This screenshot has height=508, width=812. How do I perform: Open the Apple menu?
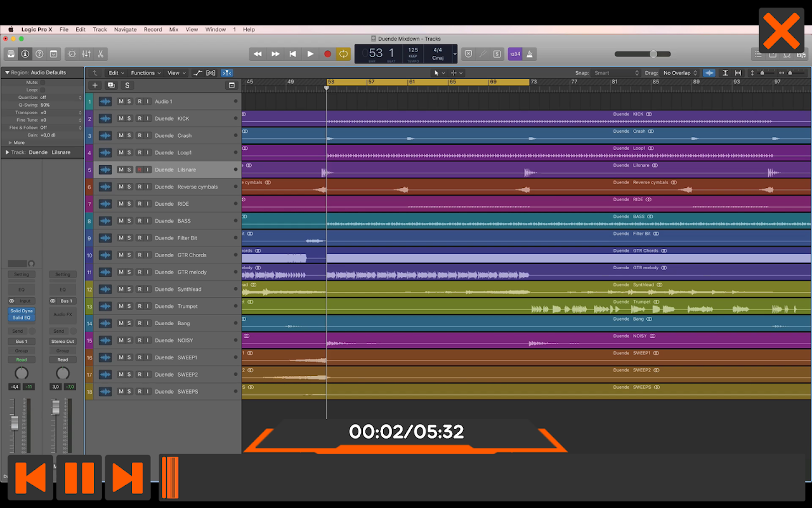pyautogui.click(x=11, y=29)
